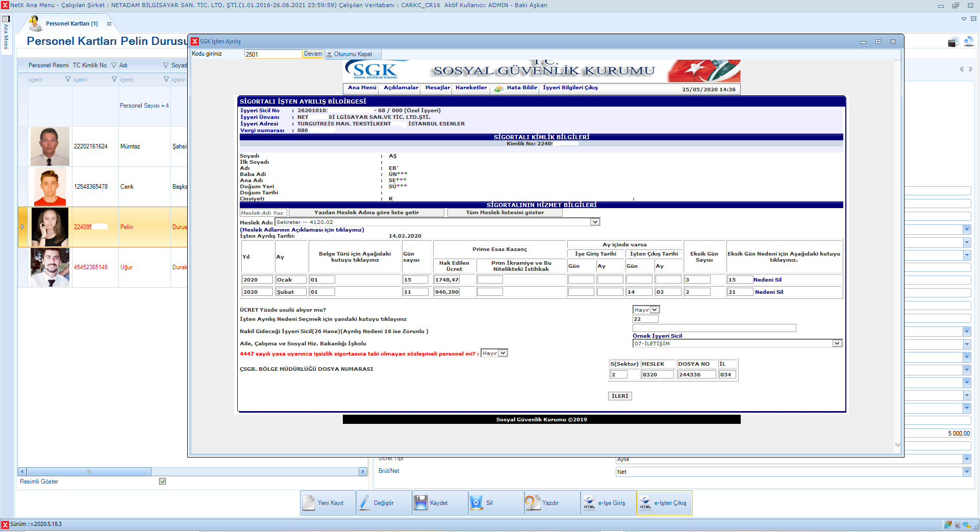Click the left navigation arrow at top right
Viewport: 980px width, 532px height.
(962, 69)
